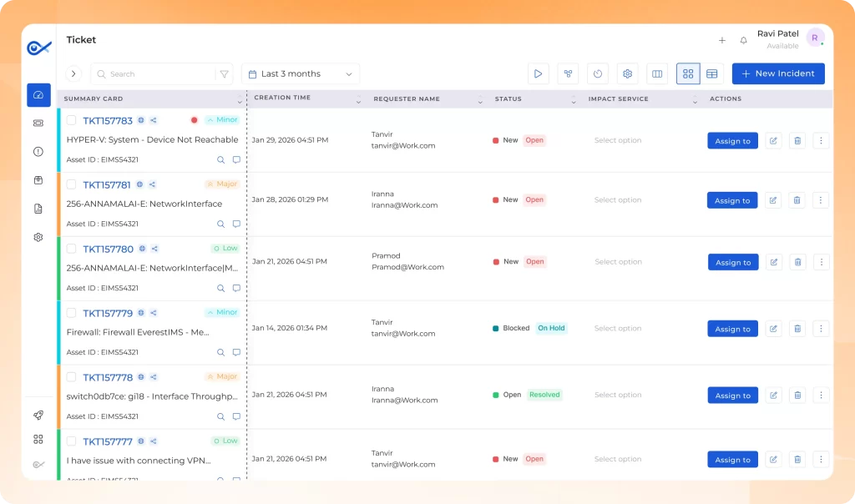This screenshot has height=504, width=855.
Task: Select the checkbox next to TKT157780
Action: (x=72, y=249)
